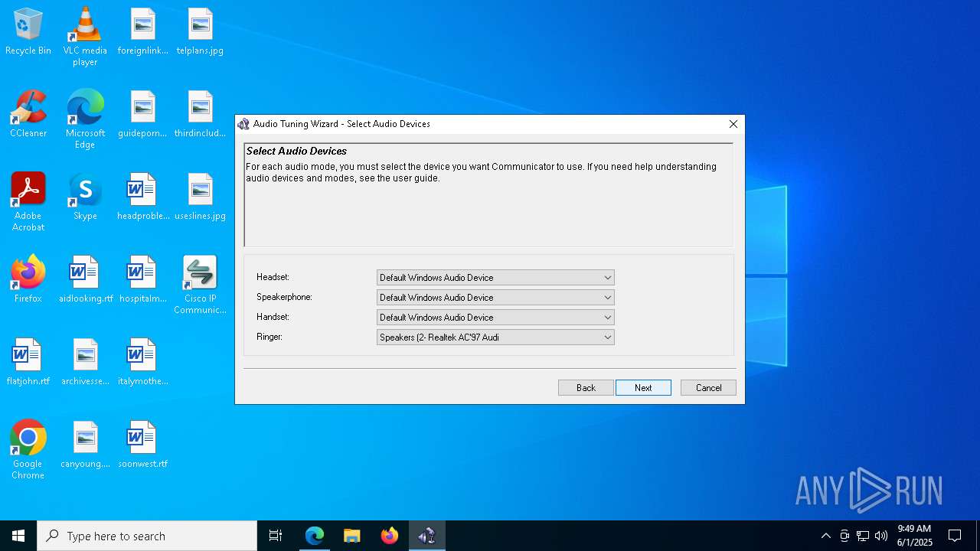Select the Skype desktop shortcut
Image resolution: width=980 pixels, height=551 pixels.
(85, 197)
